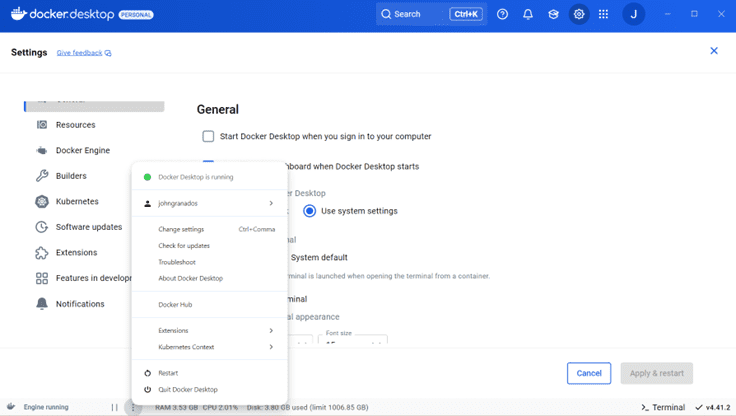Open the Learning center graduation cap icon

click(x=553, y=14)
